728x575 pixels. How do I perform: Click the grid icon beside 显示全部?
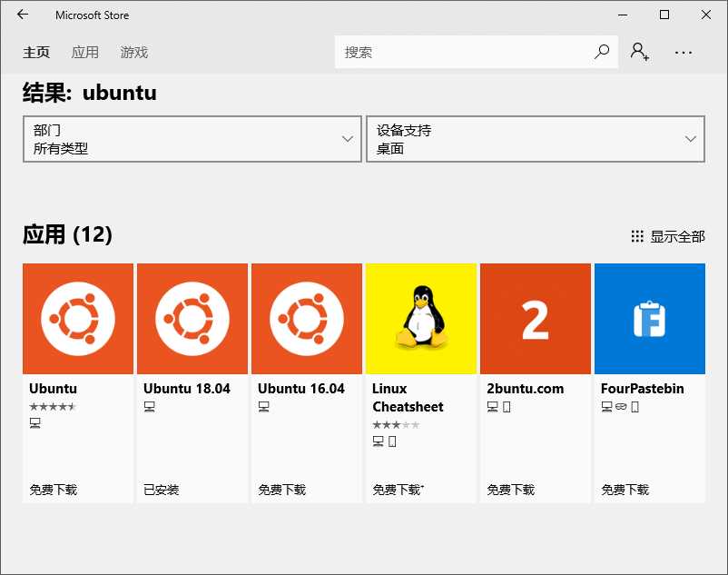[637, 236]
